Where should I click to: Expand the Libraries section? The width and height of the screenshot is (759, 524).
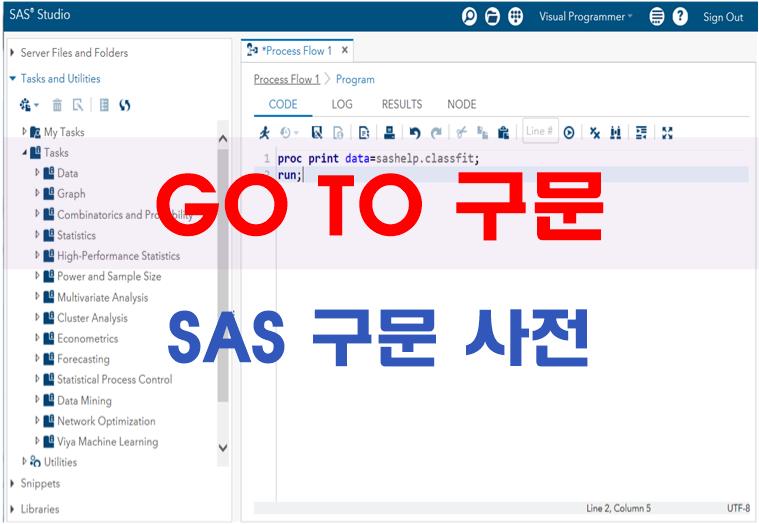(12, 509)
